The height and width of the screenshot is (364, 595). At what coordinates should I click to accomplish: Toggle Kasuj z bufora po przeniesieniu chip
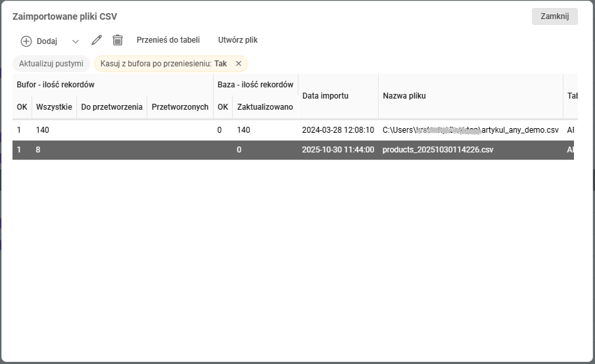(x=163, y=64)
